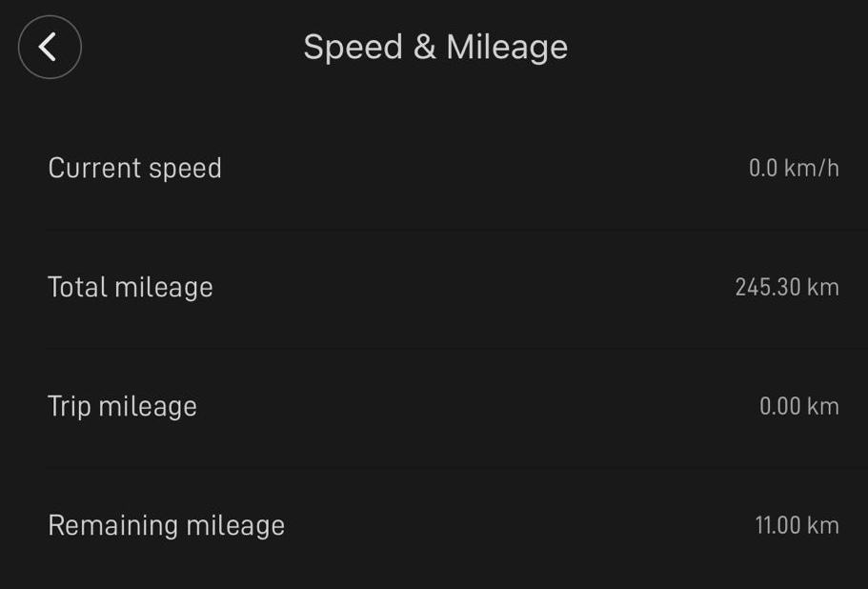Click the 11.00 km remaining value
This screenshot has height=589, width=868.
797,525
